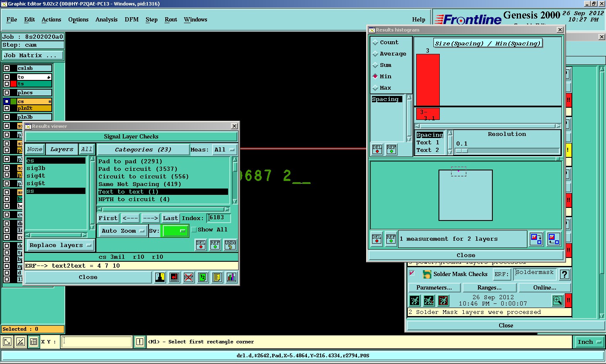This screenshot has height=364, width=606.
Task: Open the green Sv dropdown
Action: pyautogui.click(x=175, y=231)
